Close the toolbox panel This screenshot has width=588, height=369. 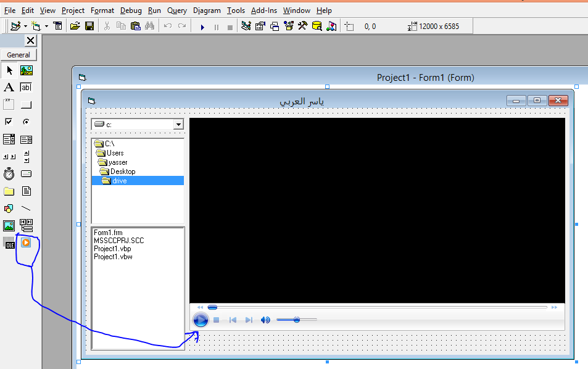(30, 41)
